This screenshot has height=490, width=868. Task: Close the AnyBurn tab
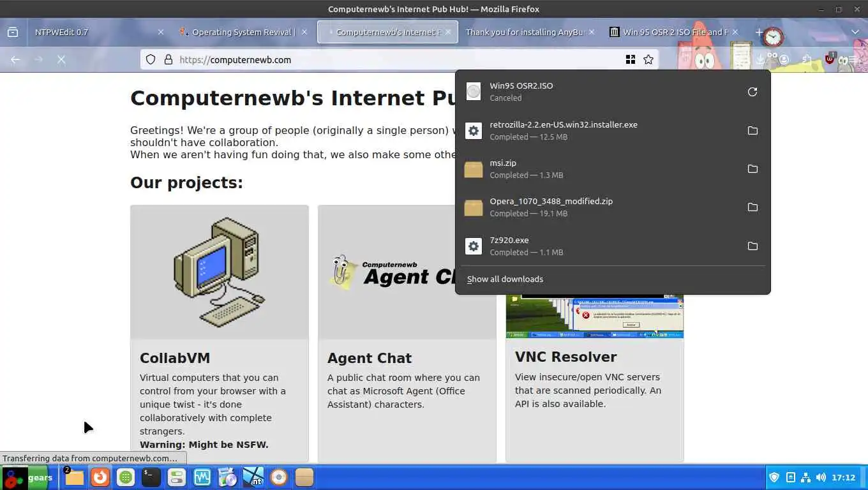tap(592, 32)
